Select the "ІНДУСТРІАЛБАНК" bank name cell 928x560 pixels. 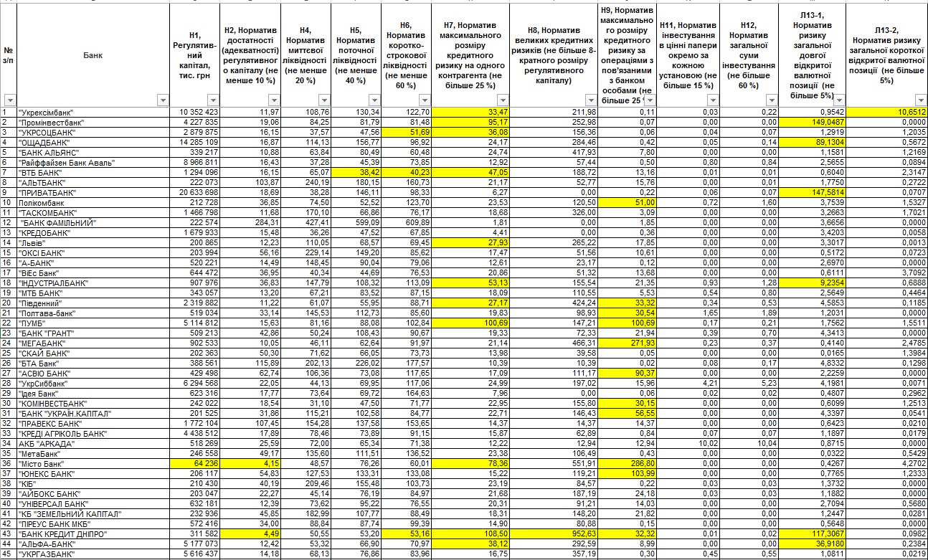(x=93, y=283)
